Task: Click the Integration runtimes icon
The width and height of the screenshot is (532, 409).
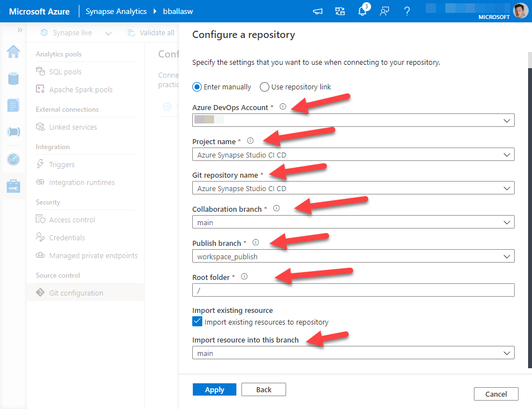Action: pyautogui.click(x=40, y=182)
